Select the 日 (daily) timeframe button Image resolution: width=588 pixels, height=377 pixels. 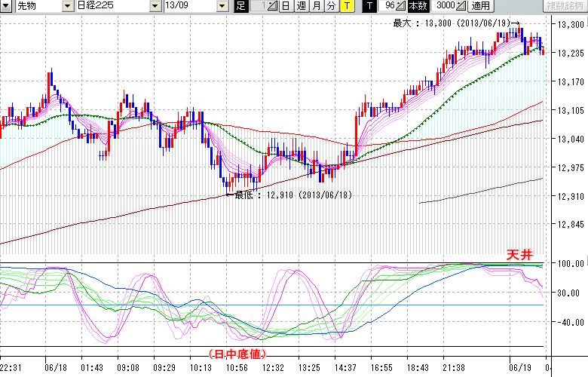[x=286, y=6]
